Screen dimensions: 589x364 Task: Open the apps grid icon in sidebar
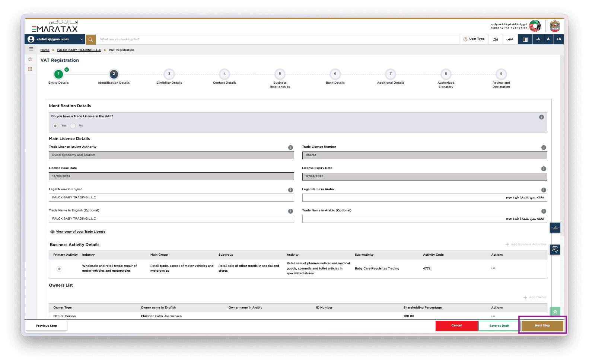30,69
